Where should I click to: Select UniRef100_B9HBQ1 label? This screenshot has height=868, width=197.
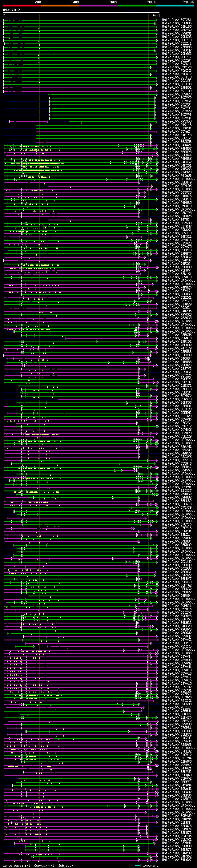click(177, 88)
